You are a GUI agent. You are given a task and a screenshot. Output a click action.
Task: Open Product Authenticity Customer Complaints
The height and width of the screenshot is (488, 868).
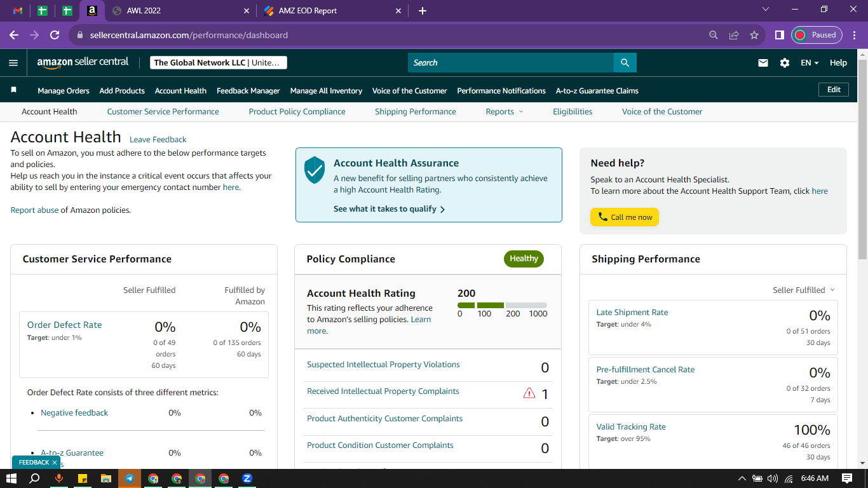(x=385, y=418)
